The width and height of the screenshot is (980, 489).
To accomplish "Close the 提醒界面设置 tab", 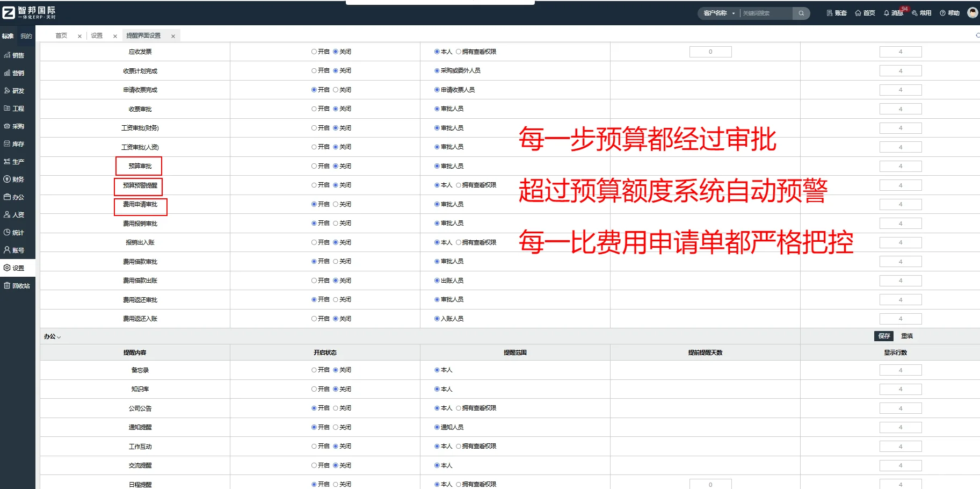I will (x=173, y=36).
